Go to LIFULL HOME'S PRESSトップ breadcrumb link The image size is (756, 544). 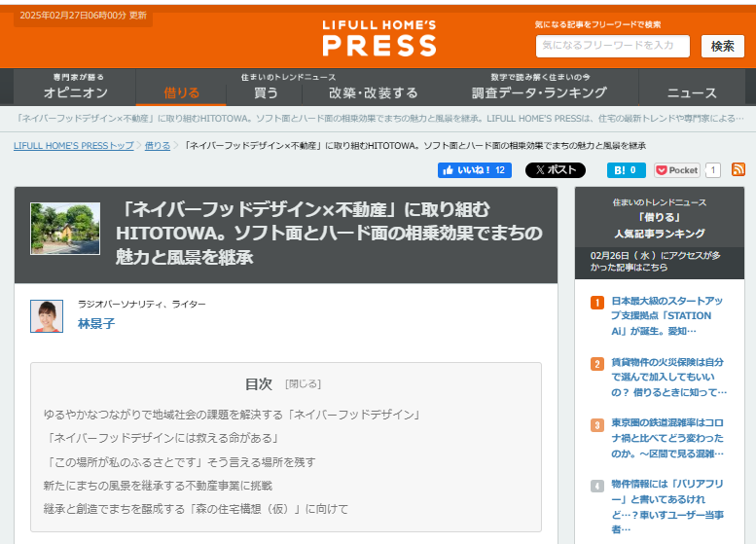(74, 146)
